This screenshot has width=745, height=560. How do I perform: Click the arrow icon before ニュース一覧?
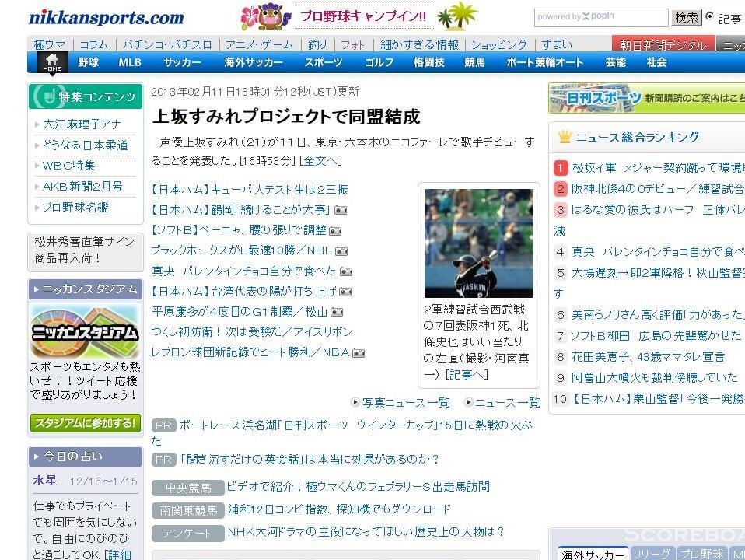coord(468,402)
